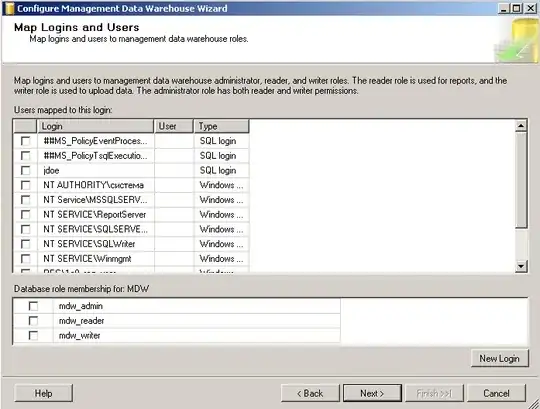Tick the checkbox for jdoe login
The image size is (540, 409).
(x=25, y=170)
